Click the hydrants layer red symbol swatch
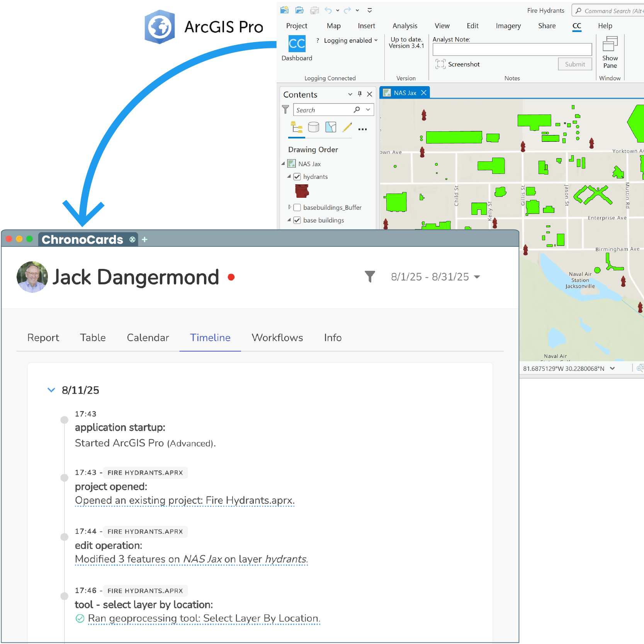644x644 pixels. [x=302, y=191]
